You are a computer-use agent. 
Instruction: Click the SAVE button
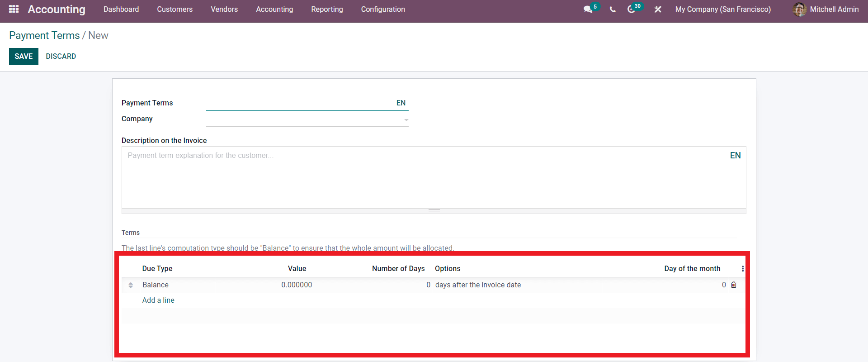24,57
